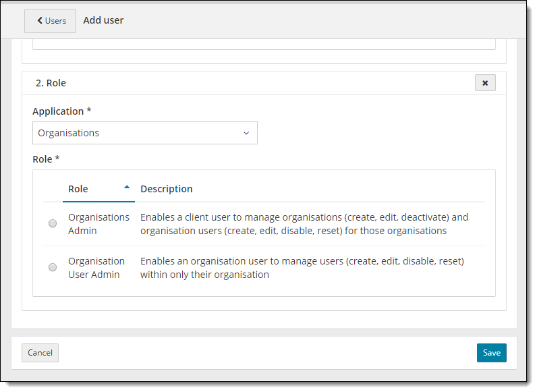The width and height of the screenshot is (537, 392).
Task: Click the 'Application *' field label
Action: coord(62,111)
